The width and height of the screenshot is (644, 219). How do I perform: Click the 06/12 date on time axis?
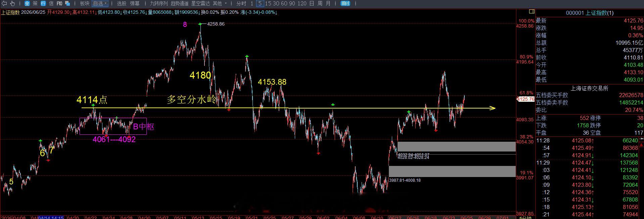click(395, 217)
